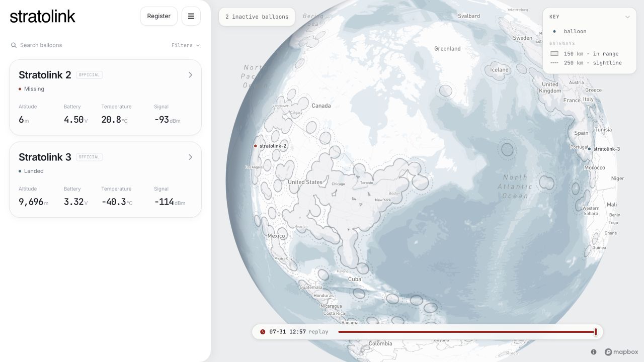Open the map info icon
Viewport: 644px width, 362px height.
pyautogui.click(x=594, y=352)
